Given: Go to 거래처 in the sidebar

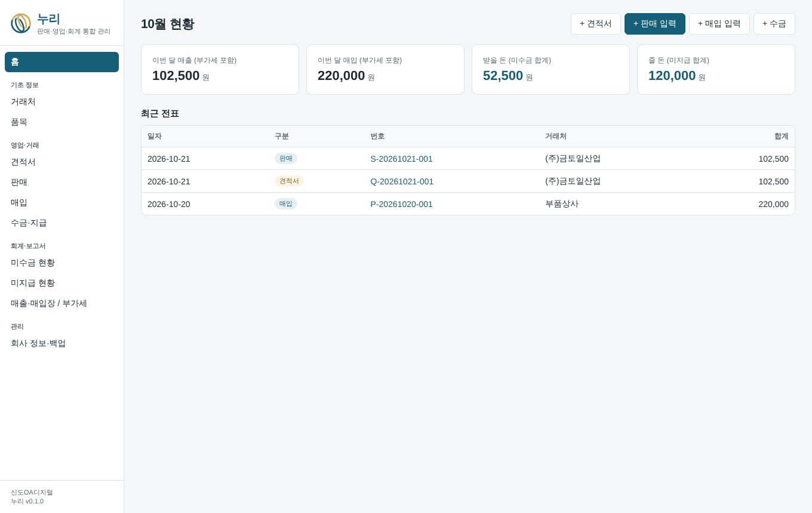Looking at the screenshot, I should (x=61, y=102).
